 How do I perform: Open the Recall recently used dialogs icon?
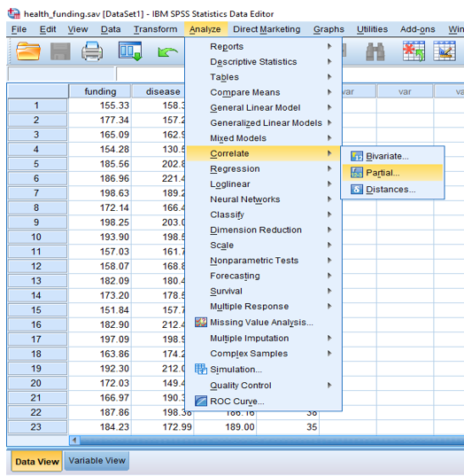pos(130,51)
